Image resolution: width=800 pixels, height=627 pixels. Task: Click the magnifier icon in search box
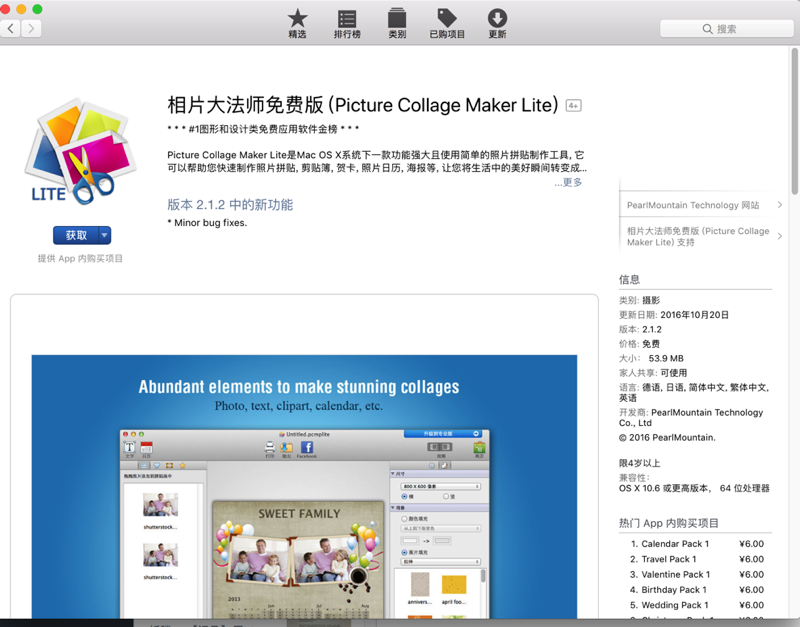tap(707, 29)
